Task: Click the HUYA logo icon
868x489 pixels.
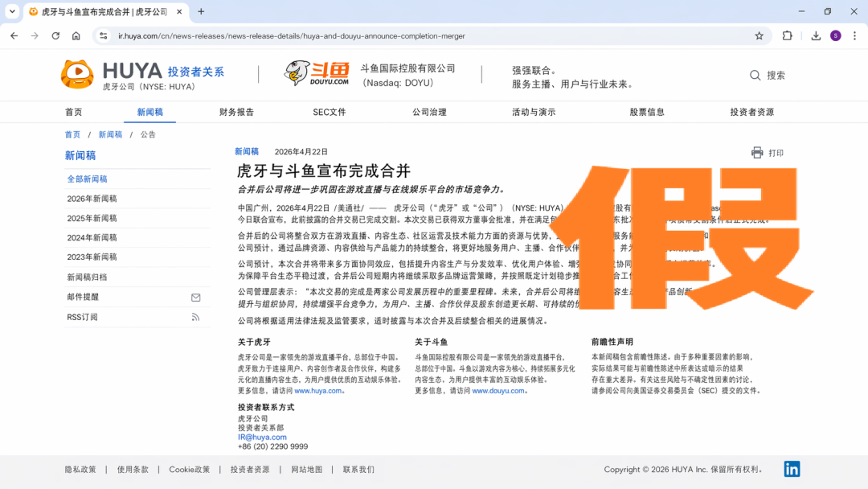Action: pyautogui.click(x=77, y=74)
